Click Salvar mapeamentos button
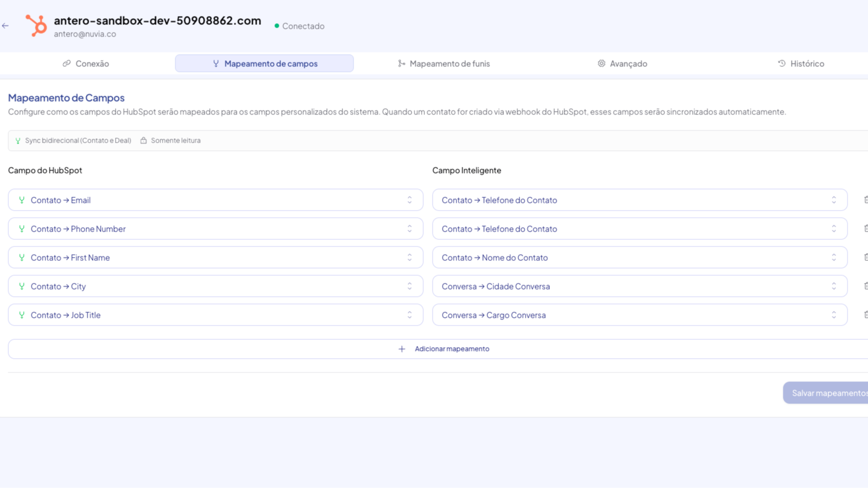 (825, 393)
